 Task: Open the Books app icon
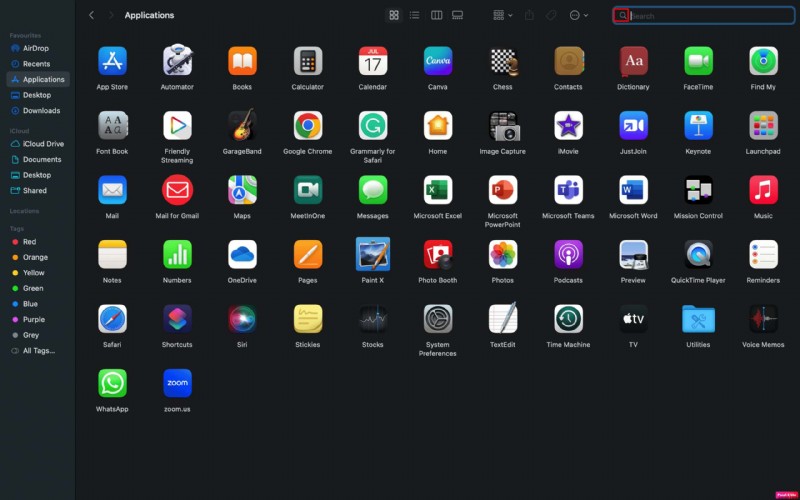[x=242, y=61]
